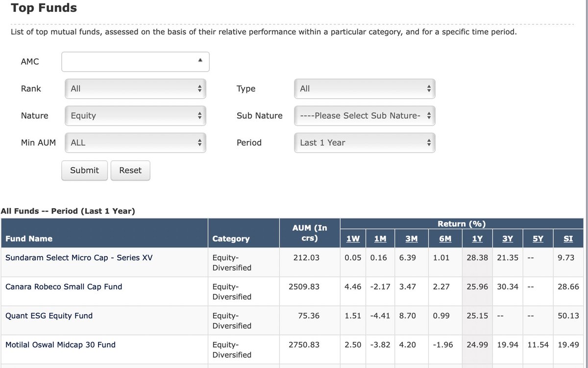Click 3Y return value 21.35
Image resolution: width=588 pixels, height=368 pixels.
point(508,258)
